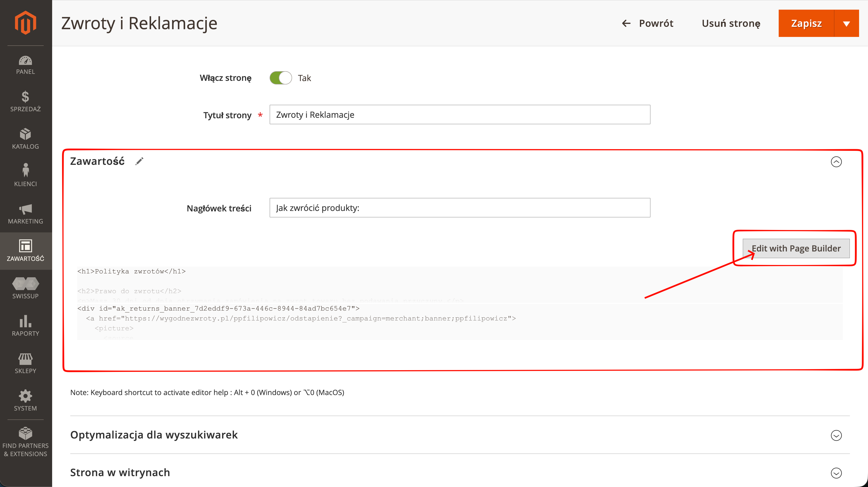Collapse the Zawartość section

[x=836, y=162]
